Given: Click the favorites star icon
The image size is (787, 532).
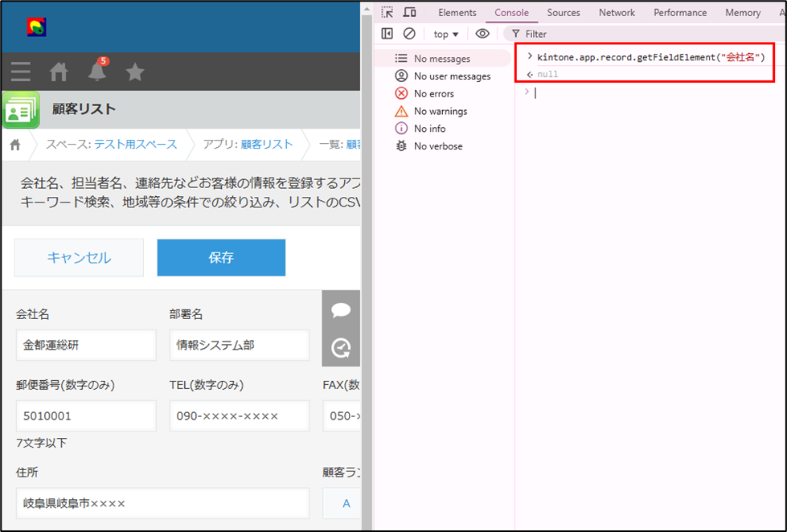Looking at the screenshot, I should pyautogui.click(x=135, y=72).
